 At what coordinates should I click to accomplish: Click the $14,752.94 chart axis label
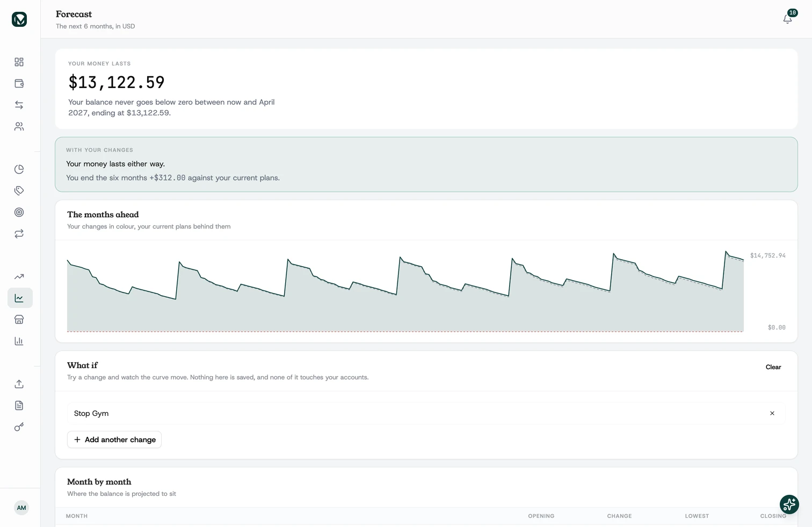click(768, 255)
